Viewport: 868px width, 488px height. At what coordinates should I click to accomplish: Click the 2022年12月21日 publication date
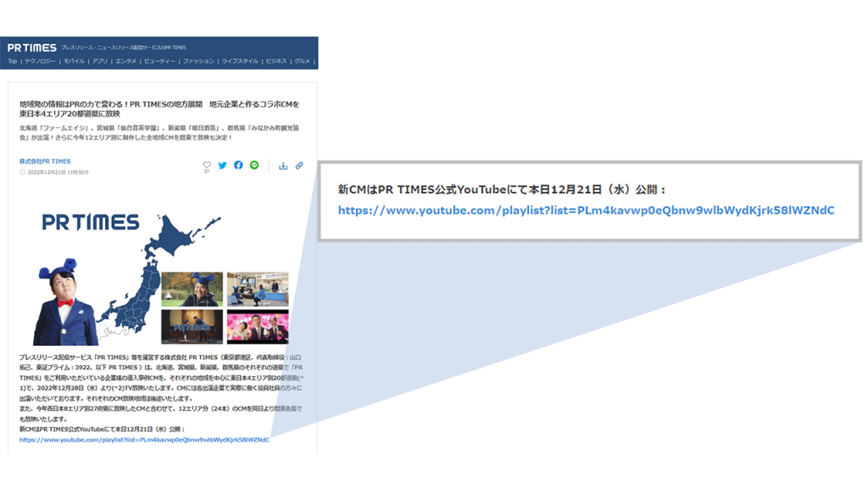58,172
